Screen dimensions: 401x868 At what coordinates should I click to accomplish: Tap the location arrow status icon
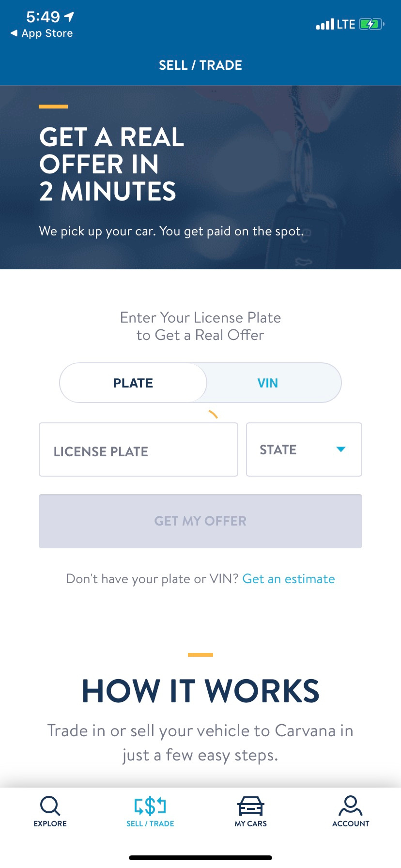point(69,17)
